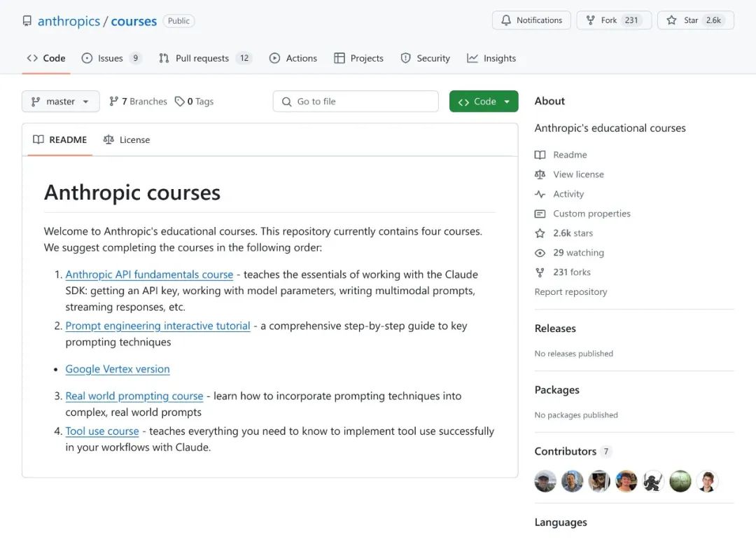Click the branches icon next to 7 Branches

(114, 102)
